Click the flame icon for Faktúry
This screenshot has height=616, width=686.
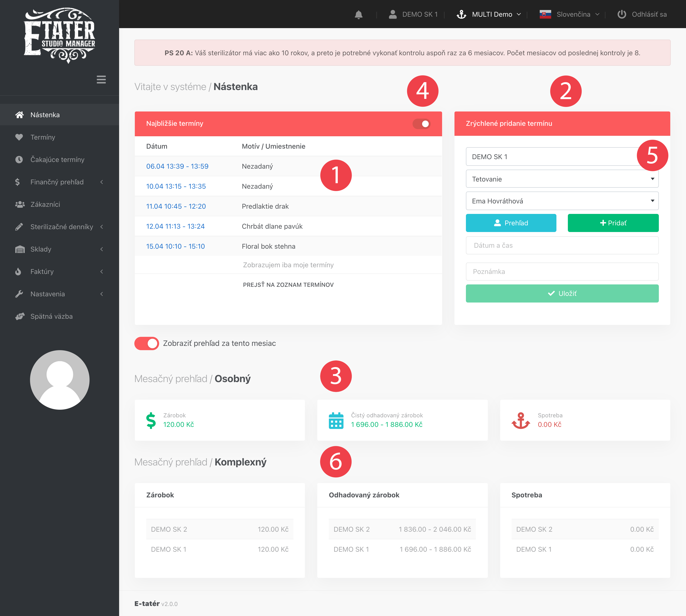click(x=18, y=272)
